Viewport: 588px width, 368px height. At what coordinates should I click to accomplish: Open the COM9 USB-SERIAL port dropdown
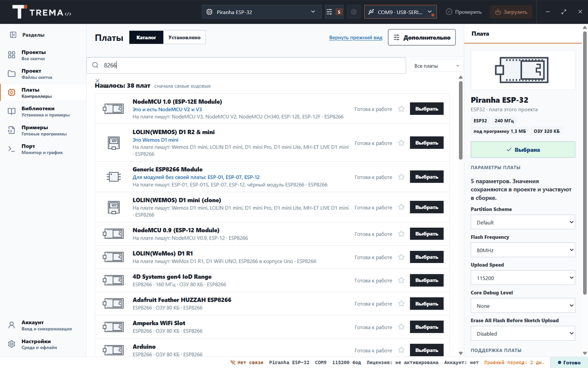(400, 12)
